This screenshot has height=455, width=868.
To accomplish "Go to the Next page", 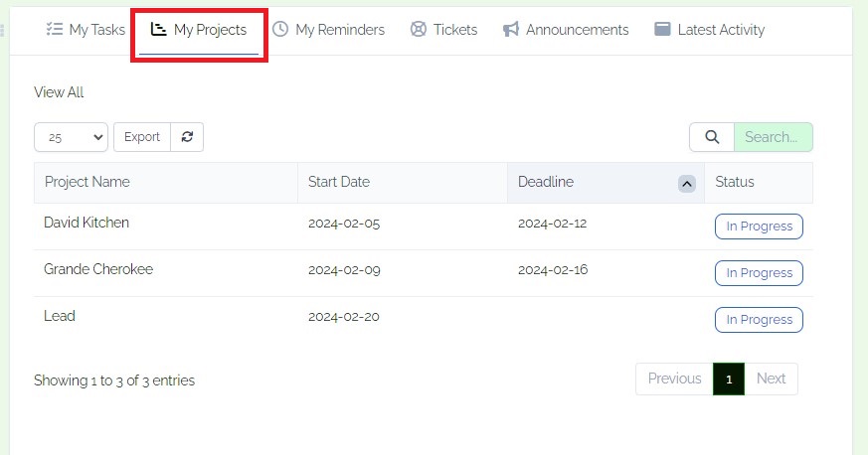I will [x=772, y=379].
